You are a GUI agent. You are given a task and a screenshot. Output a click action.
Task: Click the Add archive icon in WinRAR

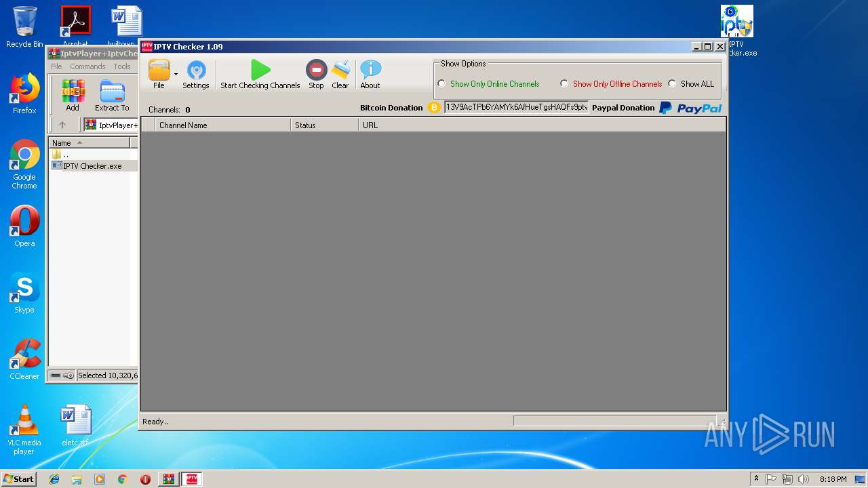tap(73, 96)
